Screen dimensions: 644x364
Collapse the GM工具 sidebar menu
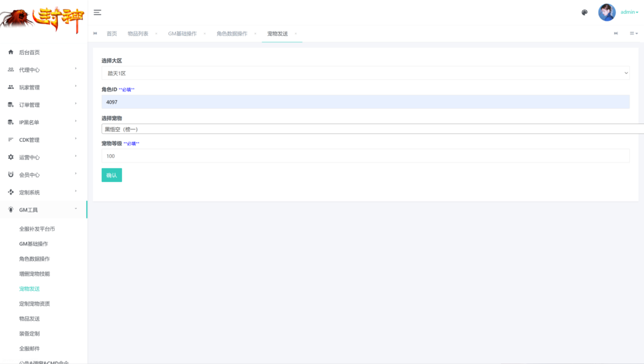(43, 210)
